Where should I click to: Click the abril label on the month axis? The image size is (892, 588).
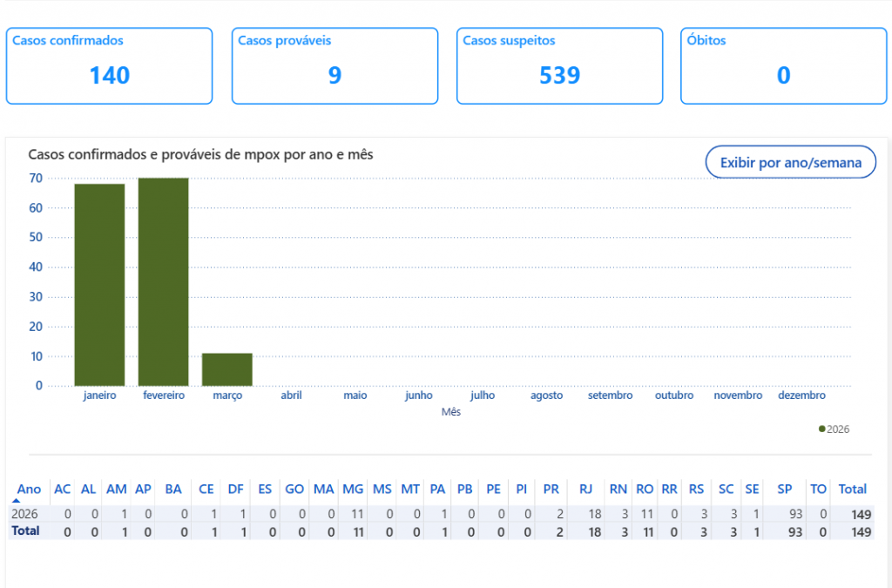(x=291, y=395)
